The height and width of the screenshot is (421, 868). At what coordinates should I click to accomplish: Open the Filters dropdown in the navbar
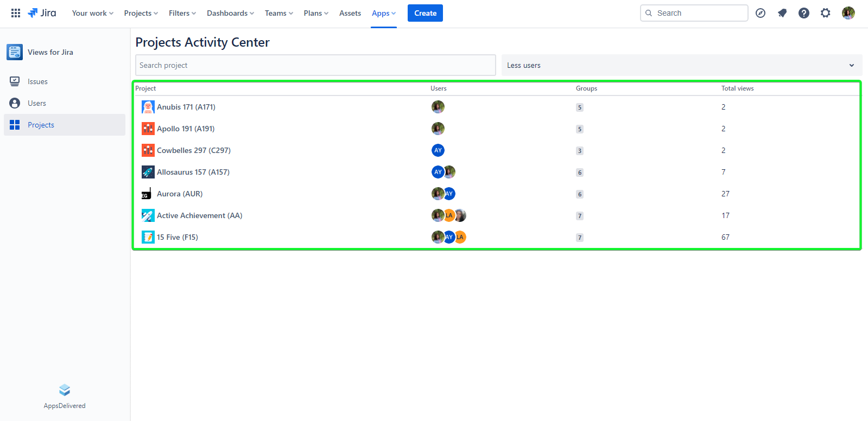pos(182,13)
